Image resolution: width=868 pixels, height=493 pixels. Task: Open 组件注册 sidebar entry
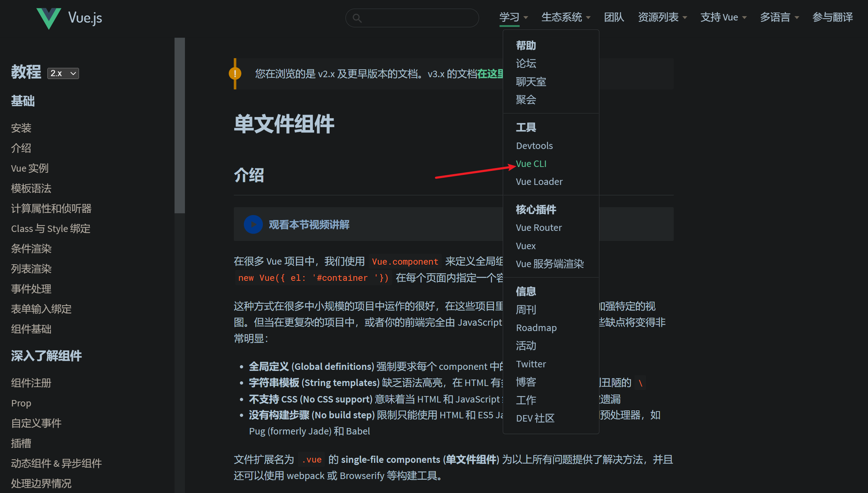[31, 383]
